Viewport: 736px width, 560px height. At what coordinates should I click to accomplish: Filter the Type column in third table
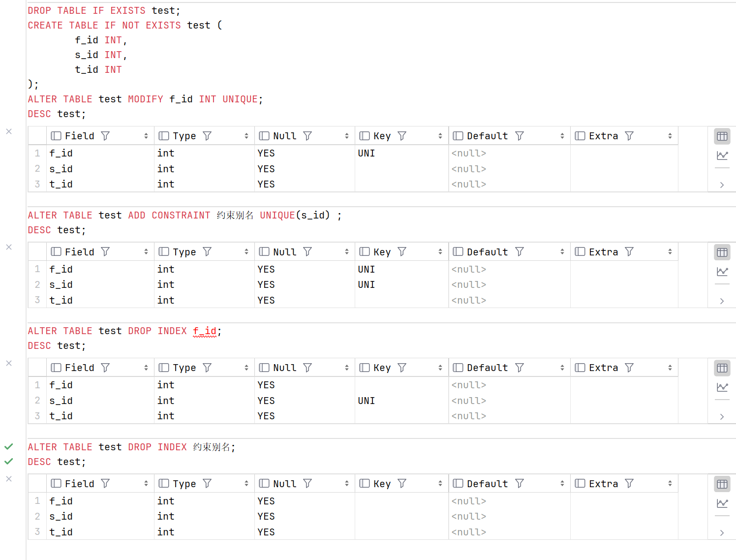[x=207, y=368]
